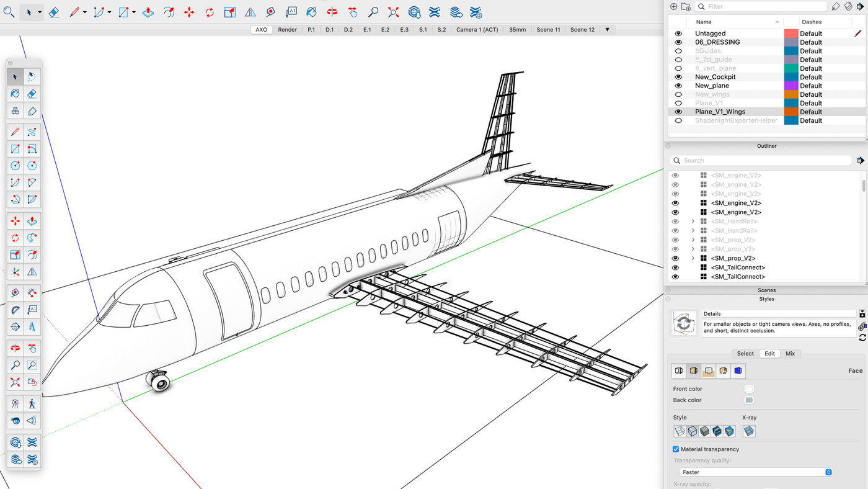Open the Scene 12 tab
This screenshot has height=489, width=868.
point(582,30)
